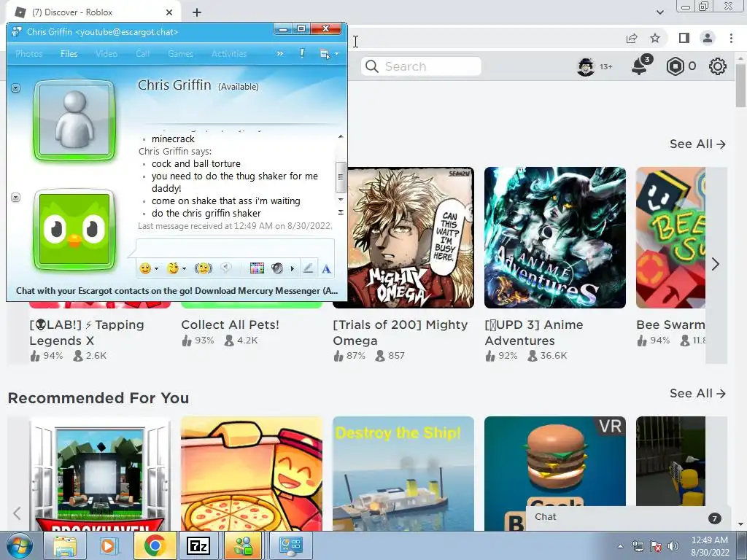Open the VR burger game thumbnail
747x560 pixels.
pyautogui.click(x=555, y=461)
